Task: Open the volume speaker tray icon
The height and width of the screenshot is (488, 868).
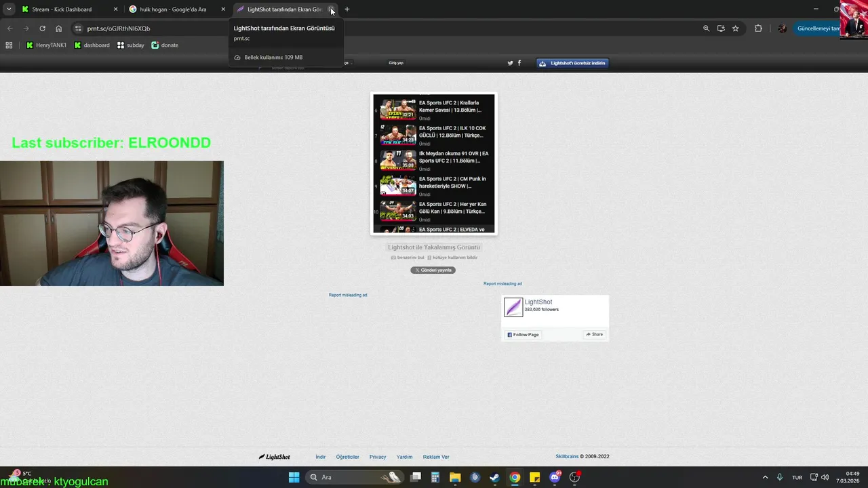Action: pos(825,477)
